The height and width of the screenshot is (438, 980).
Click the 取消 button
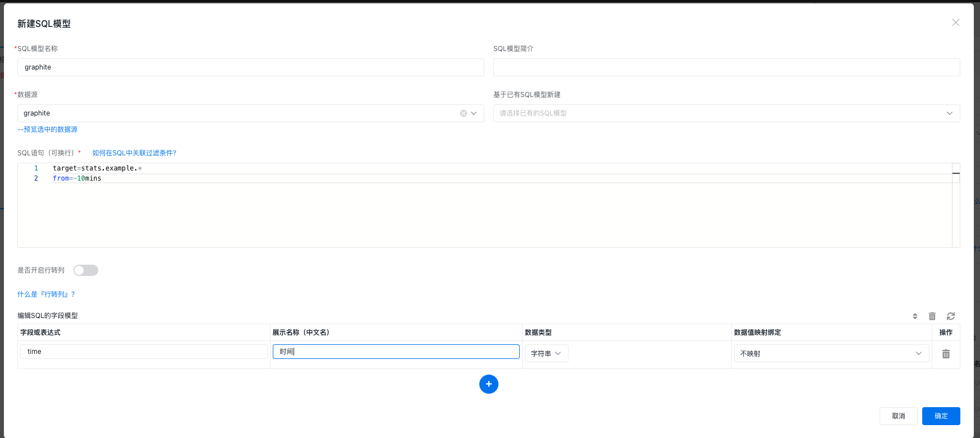[x=898, y=416]
